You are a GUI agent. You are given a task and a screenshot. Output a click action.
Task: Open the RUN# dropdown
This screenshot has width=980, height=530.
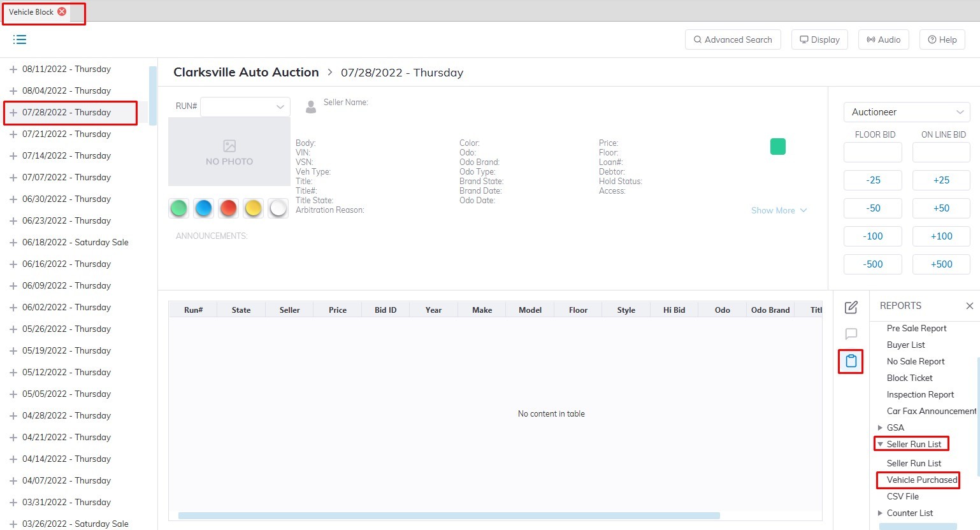point(245,106)
